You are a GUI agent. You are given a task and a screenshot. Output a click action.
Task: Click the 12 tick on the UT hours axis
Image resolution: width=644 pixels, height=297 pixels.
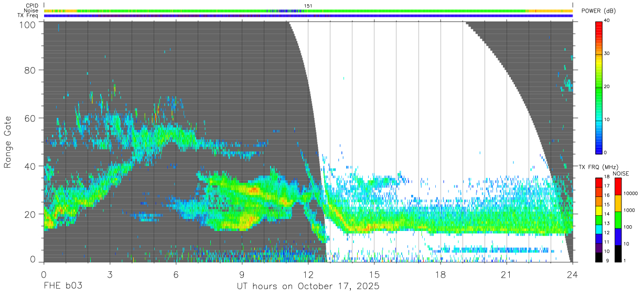(x=308, y=274)
